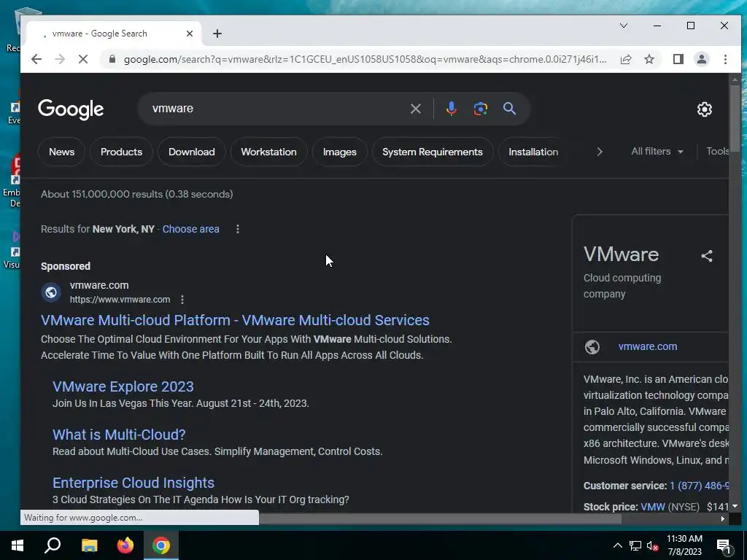Click scroll-right arrow on horizontal scrollbar
747x560 pixels.
[723, 518]
